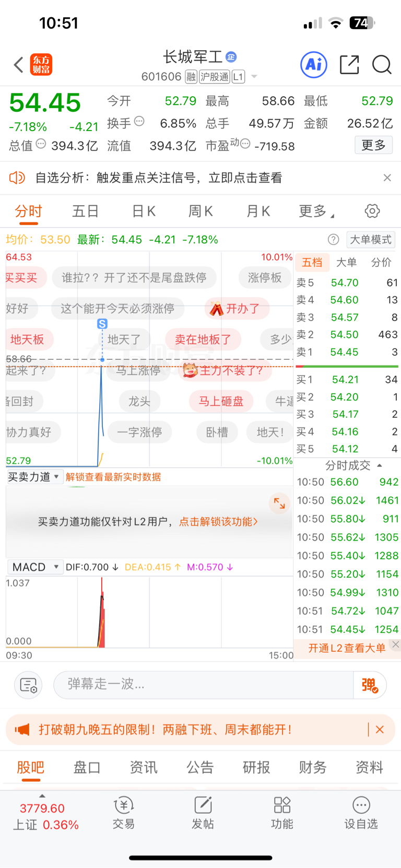Viewport: 401px width, 868px height.
Task: Tap the back arrow icon
Action: click(x=19, y=65)
